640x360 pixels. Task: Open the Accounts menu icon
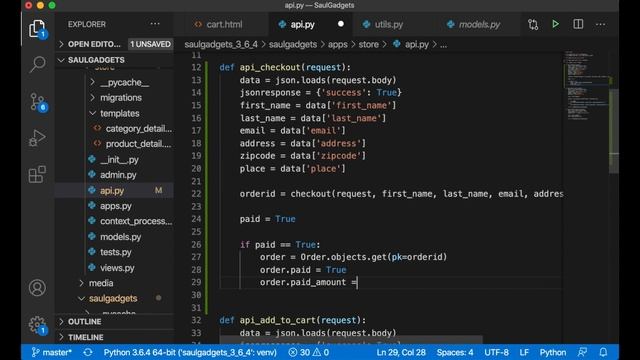pos(37,288)
